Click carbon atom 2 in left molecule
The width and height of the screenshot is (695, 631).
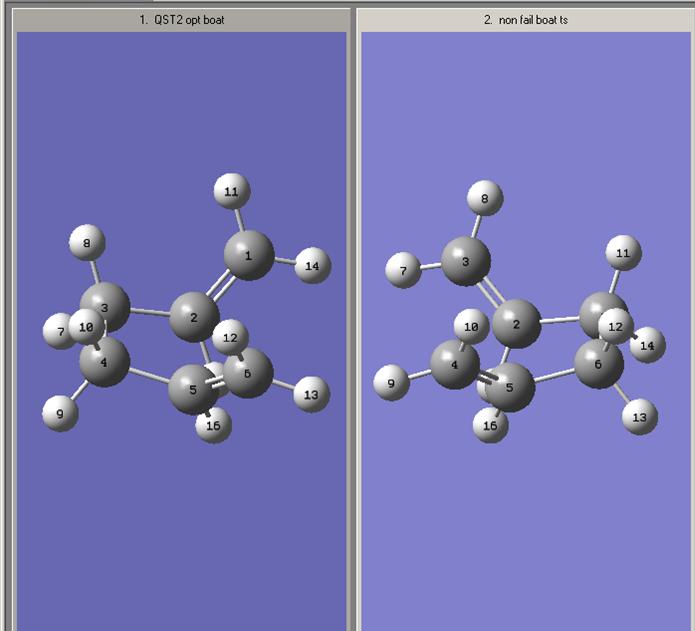[195, 316]
